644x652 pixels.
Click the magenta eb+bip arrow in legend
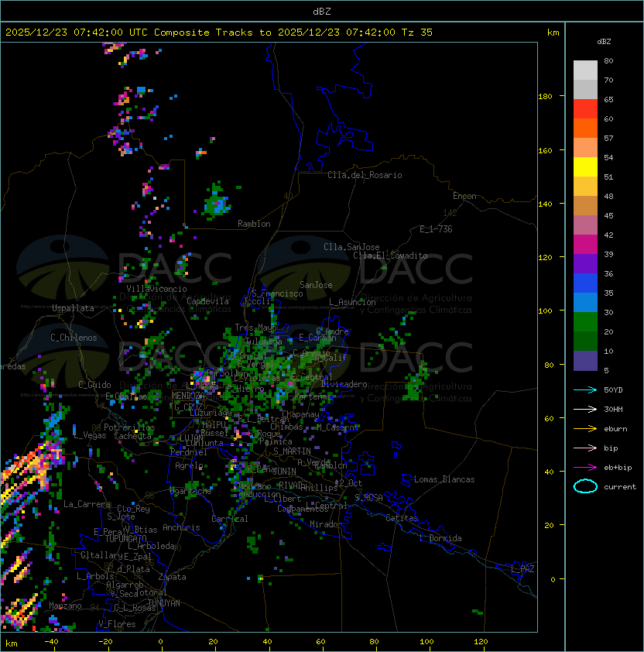[585, 468]
